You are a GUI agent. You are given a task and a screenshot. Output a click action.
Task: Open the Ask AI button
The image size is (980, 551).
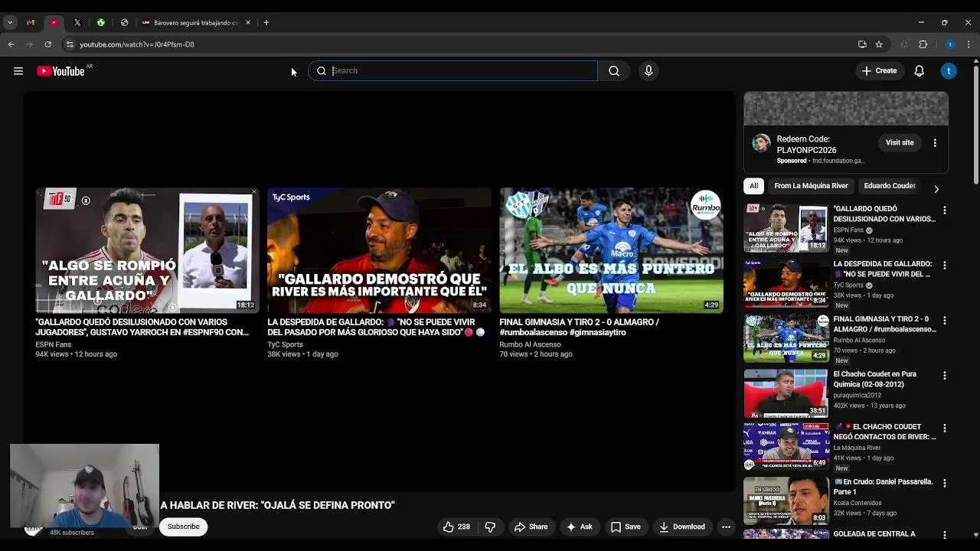pyautogui.click(x=579, y=527)
